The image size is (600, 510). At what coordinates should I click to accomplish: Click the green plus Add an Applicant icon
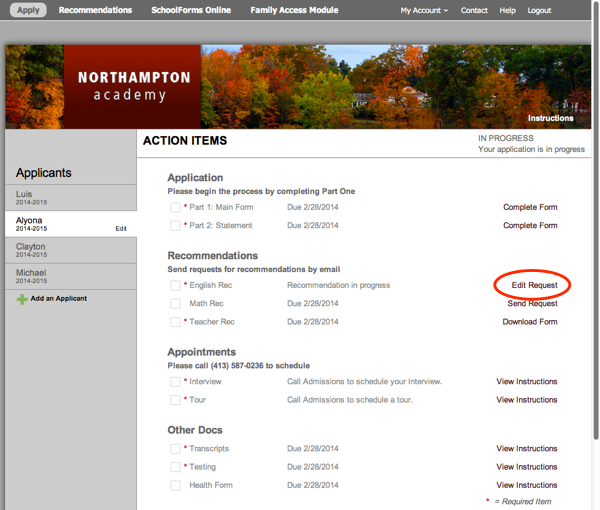click(x=22, y=299)
